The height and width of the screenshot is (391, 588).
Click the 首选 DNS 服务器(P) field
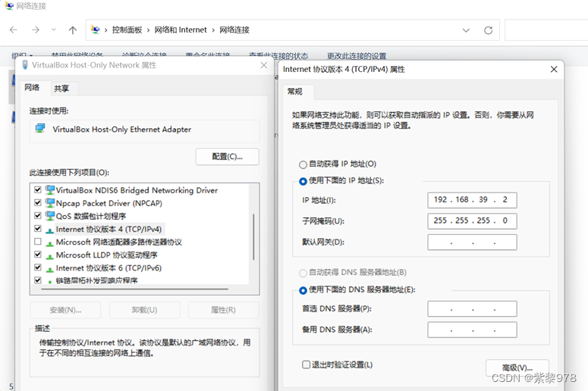pos(472,308)
